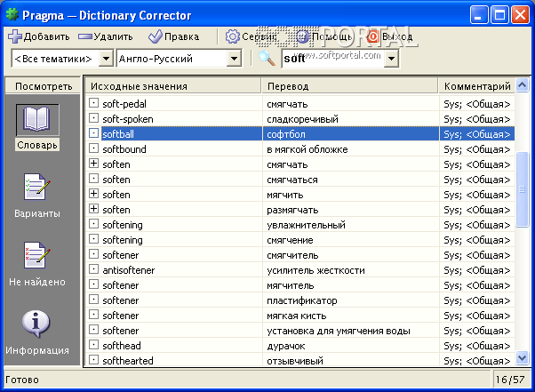Click the Информация label in sidebar

37,350
